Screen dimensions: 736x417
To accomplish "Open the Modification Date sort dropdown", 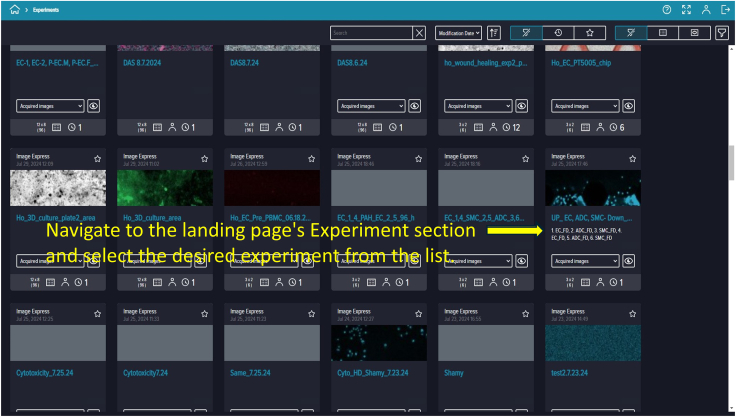I will (458, 33).
